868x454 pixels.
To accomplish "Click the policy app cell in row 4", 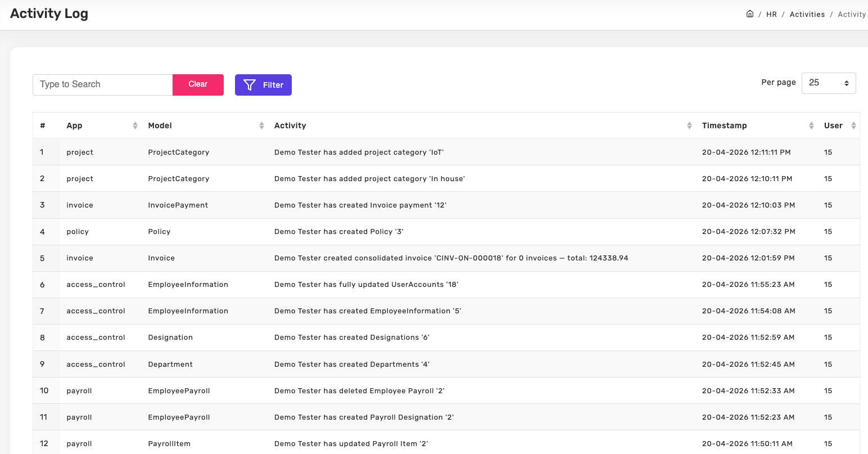I will [78, 232].
